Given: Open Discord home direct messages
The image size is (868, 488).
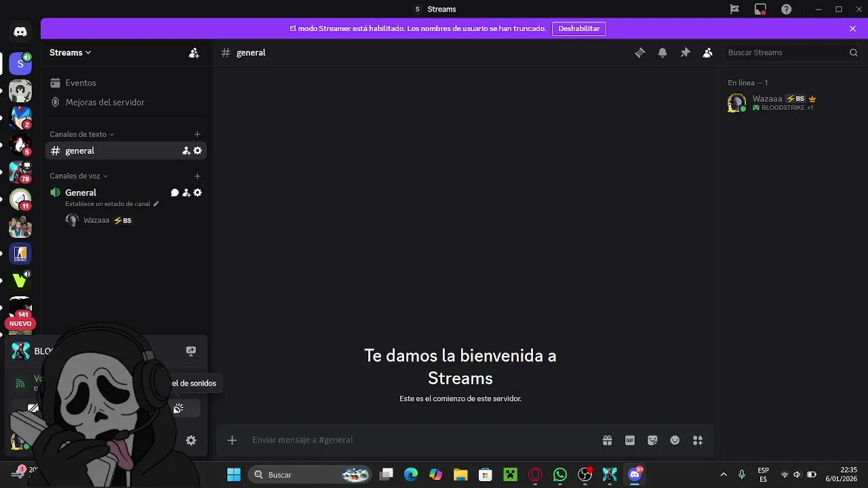Looking at the screenshot, I should [20, 32].
